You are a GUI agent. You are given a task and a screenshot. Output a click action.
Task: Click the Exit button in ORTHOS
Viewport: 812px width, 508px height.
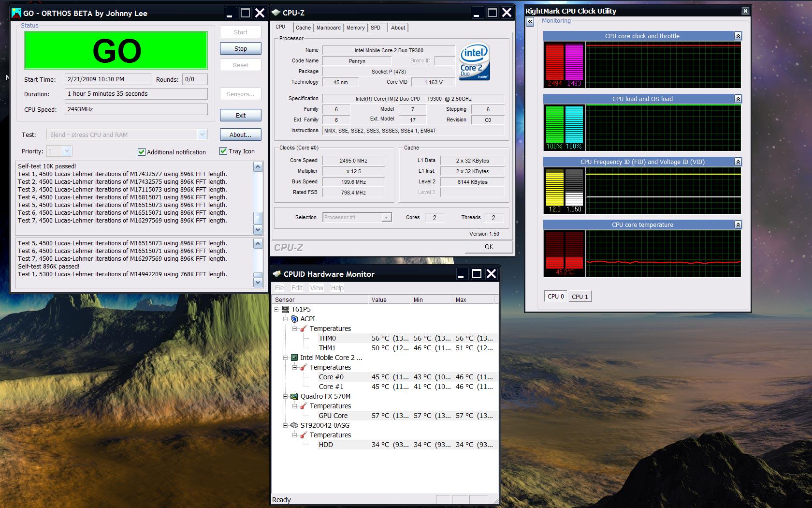point(241,115)
